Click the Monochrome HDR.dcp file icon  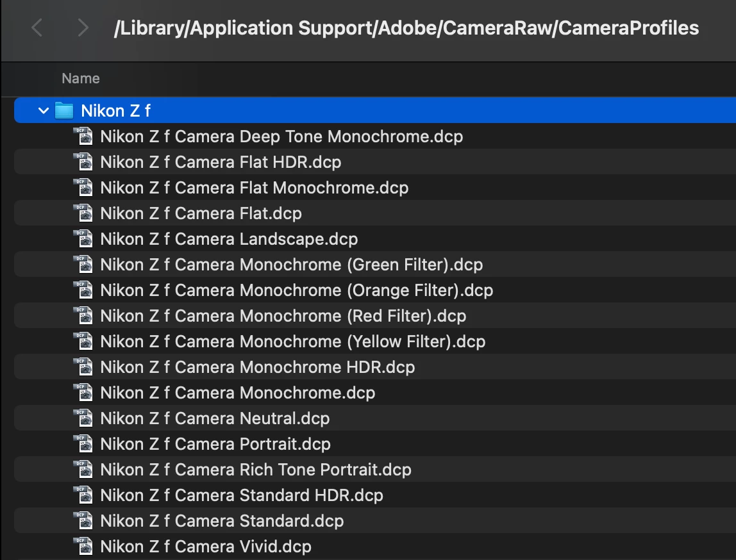[83, 367]
